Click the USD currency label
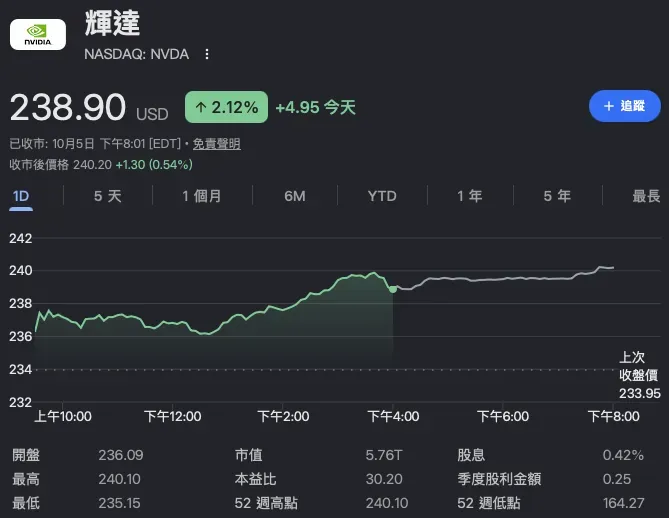The image size is (669, 518). 152,114
